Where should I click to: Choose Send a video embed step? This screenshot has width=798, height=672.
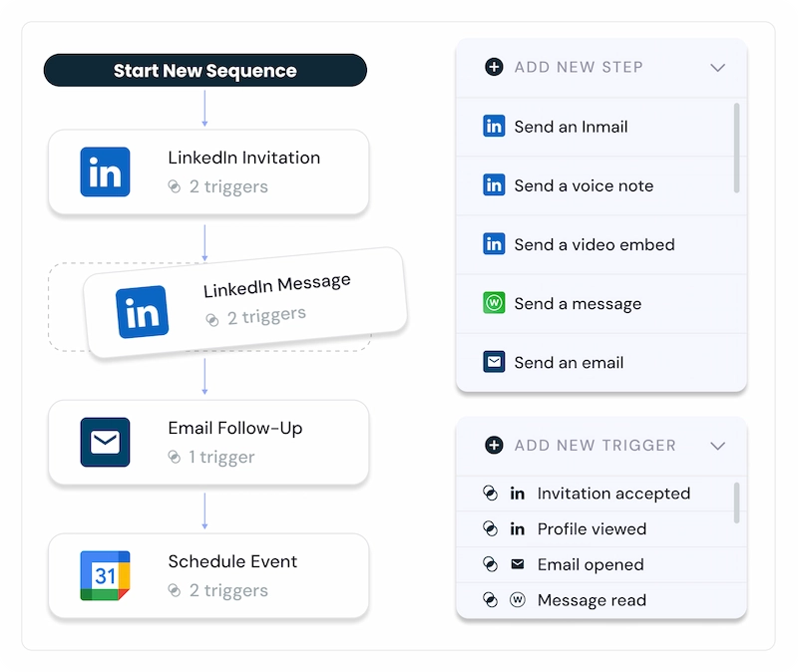[601, 244]
